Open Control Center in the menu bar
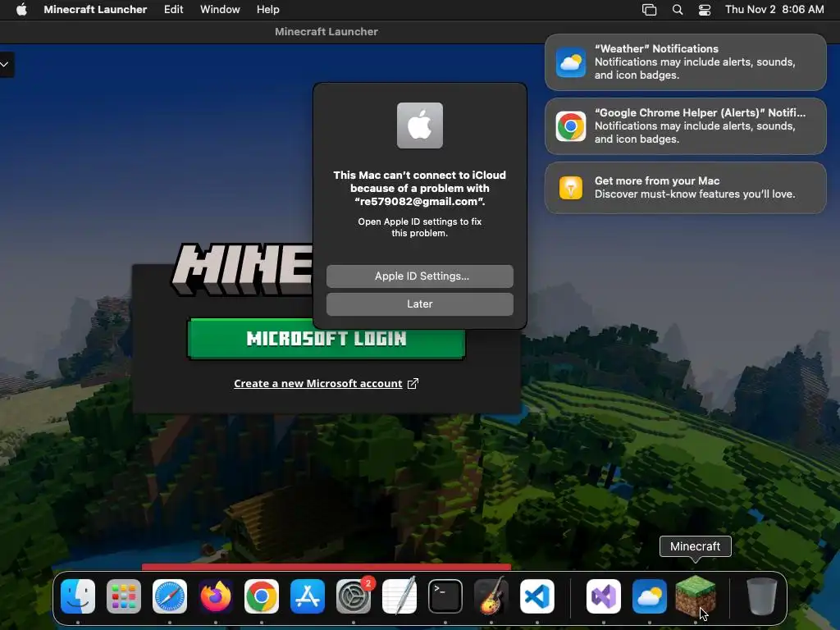This screenshot has width=840, height=630. [x=705, y=9]
